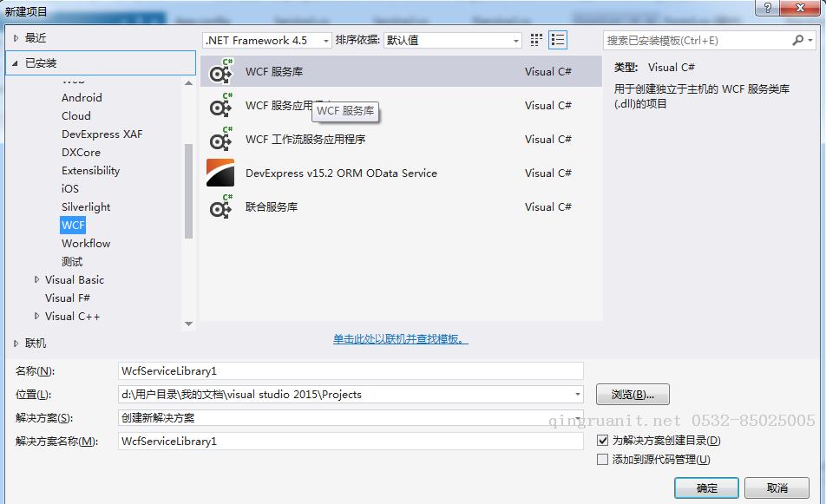Select WCF 工作流服务应用程序 row text

[305, 140]
